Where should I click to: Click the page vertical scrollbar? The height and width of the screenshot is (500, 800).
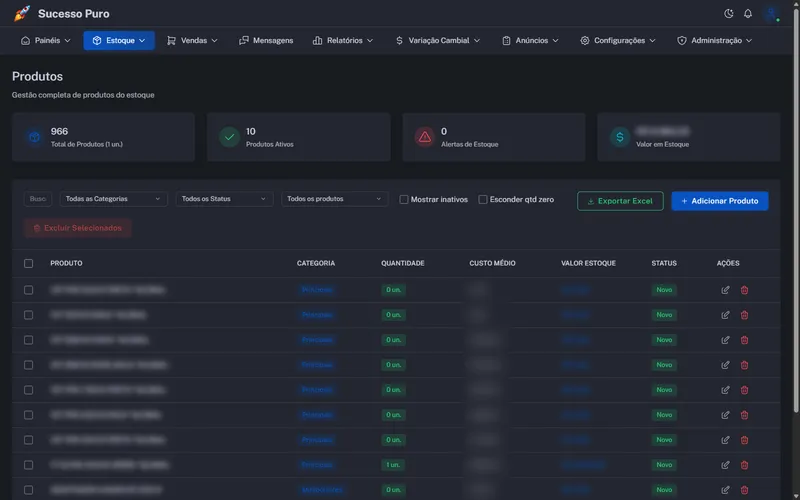coord(796,209)
